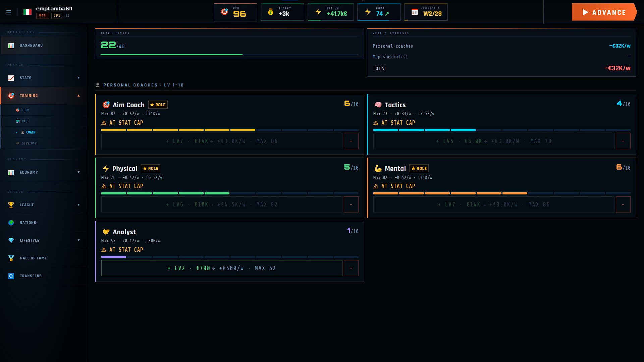Decrease the Tactics coach level
644x362 pixels.
coord(623,141)
